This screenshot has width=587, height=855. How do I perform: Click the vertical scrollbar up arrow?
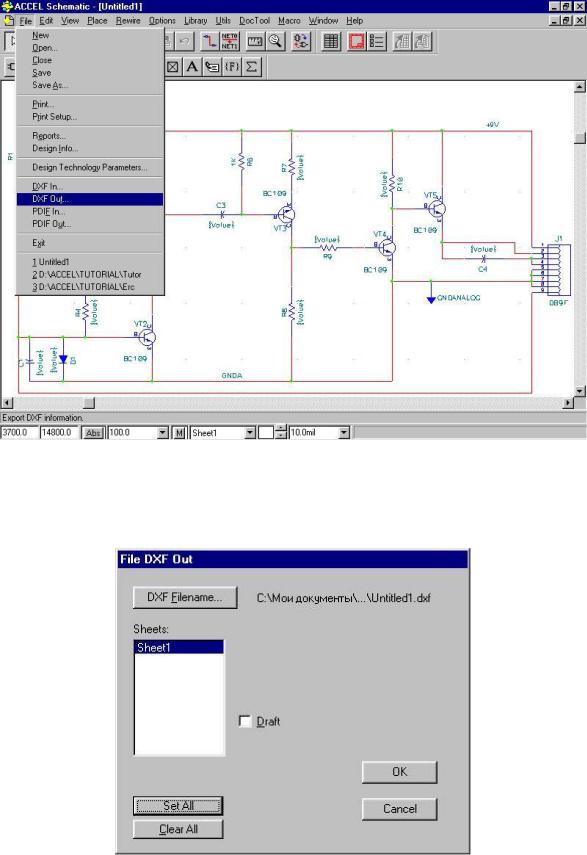(x=580, y=87)
